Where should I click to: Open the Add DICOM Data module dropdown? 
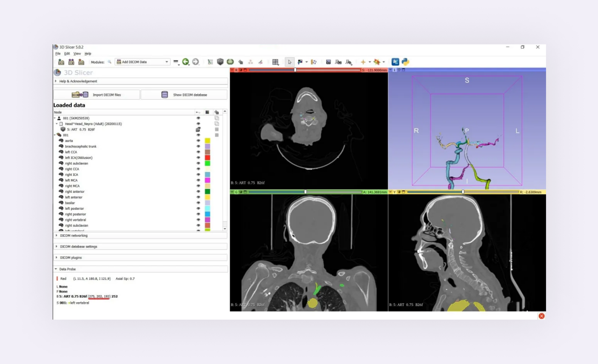142,62
